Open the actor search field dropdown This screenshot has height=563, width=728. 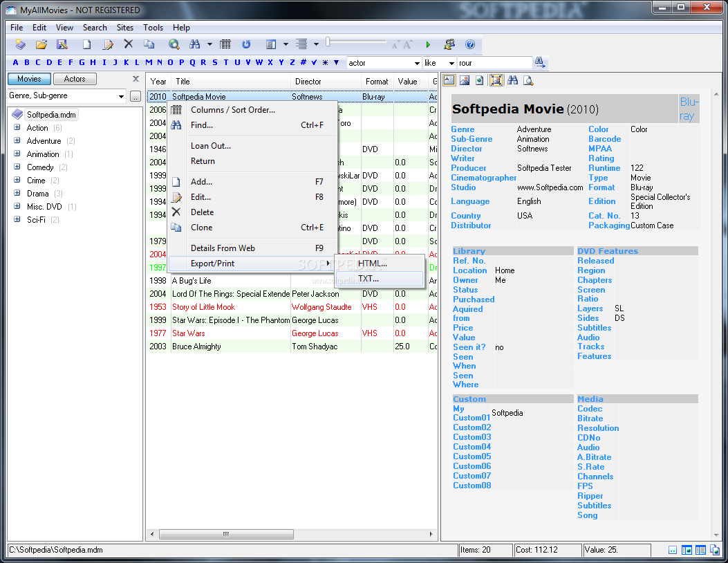416,63
